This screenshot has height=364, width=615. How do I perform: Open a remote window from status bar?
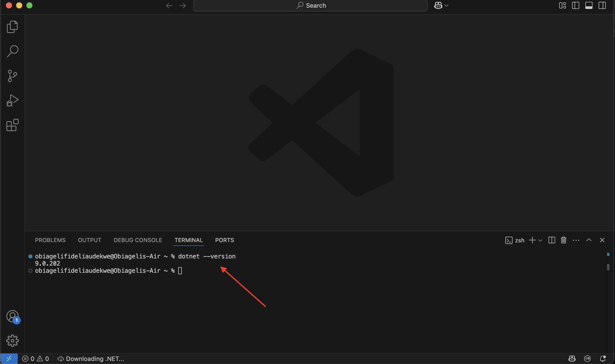(9, 359)
